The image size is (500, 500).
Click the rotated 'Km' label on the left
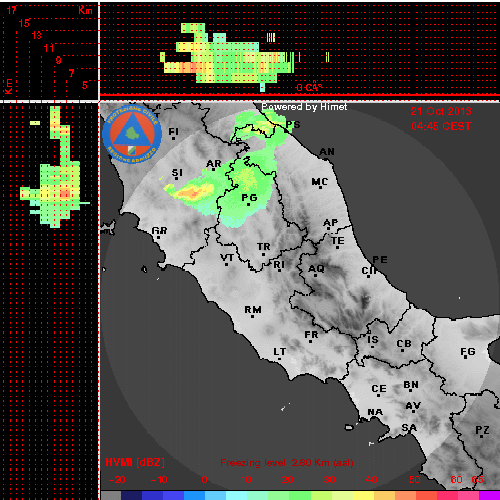[x=8, y=87]
